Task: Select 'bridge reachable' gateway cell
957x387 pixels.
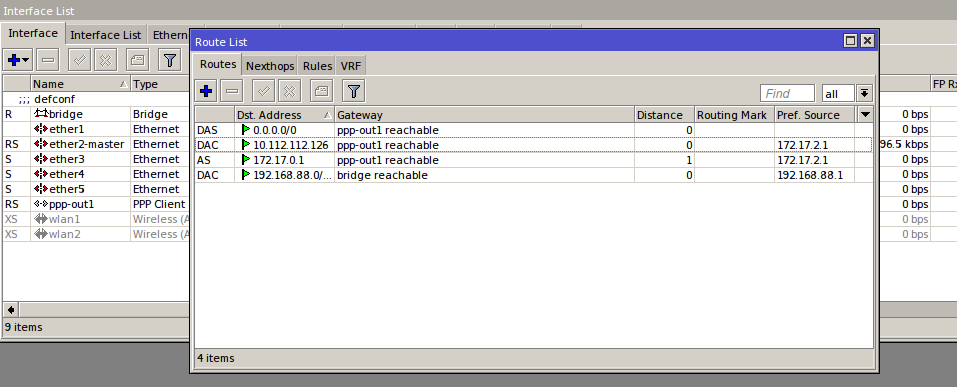Action: pyautogui.click(x=484, y=175)
